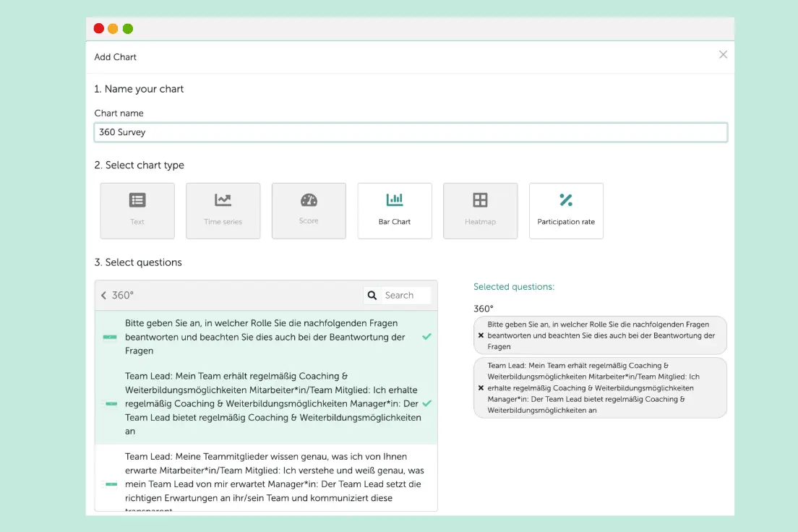Click the green marker beside 'Bitte geben Sie an'
This screenshot has width=798, height=532.
tap(110, 337)
